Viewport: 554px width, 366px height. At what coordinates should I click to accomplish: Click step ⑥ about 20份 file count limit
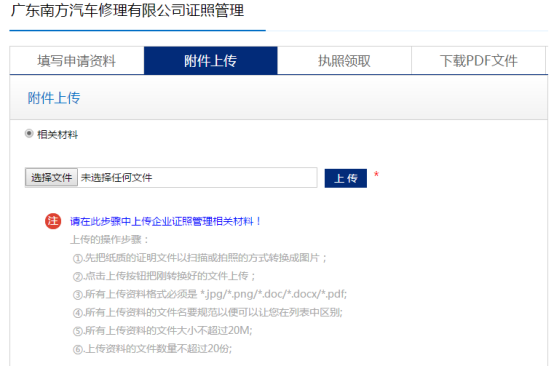tap(152, 349)
